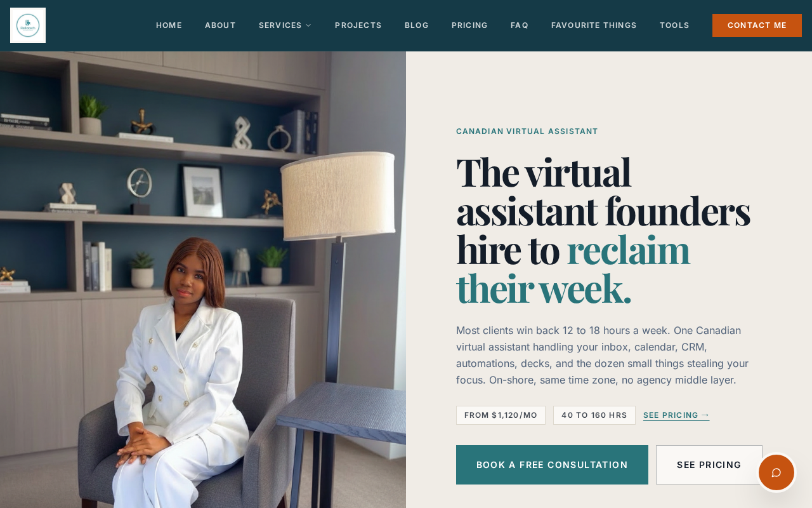Click the Contact Me button

[757, 25]
